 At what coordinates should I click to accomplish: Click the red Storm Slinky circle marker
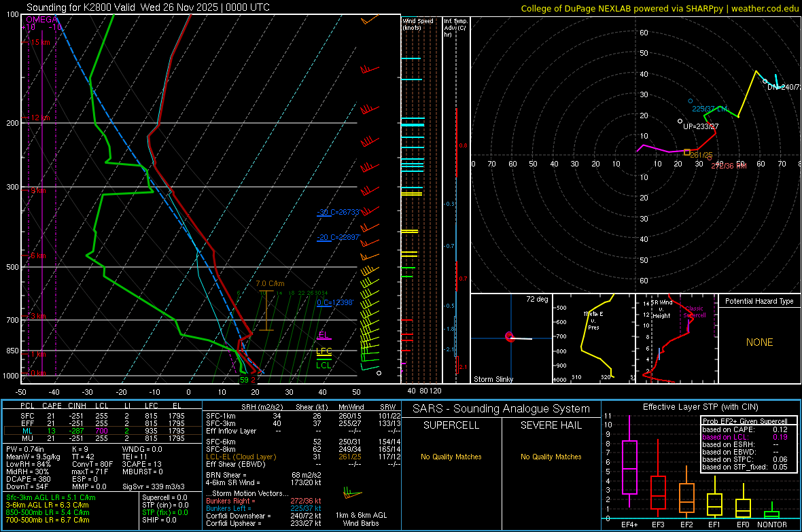[509, 336]
